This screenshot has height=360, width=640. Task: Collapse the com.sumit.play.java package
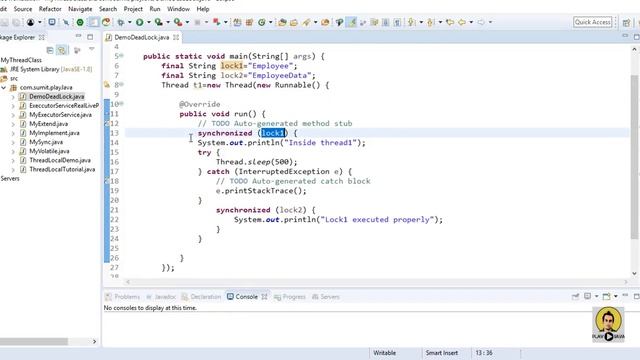click(x=4, y=87)
